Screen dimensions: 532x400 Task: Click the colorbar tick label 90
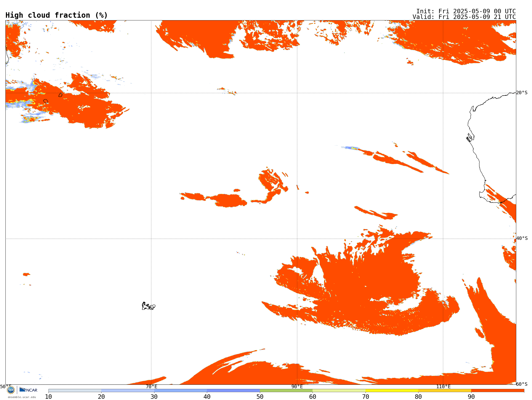(x=471, y=397)
